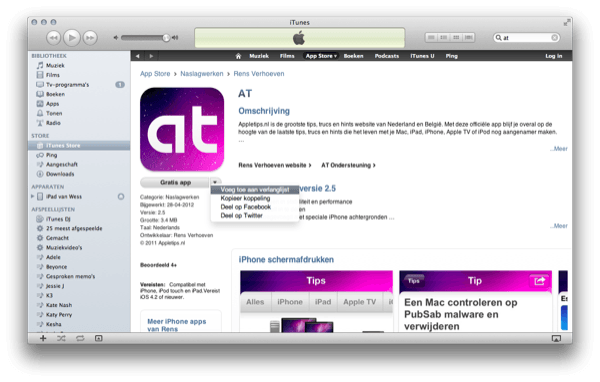Show or hide the artwork viewer button
The height and width of the screenshot is (382, 600).
(98, 338)
